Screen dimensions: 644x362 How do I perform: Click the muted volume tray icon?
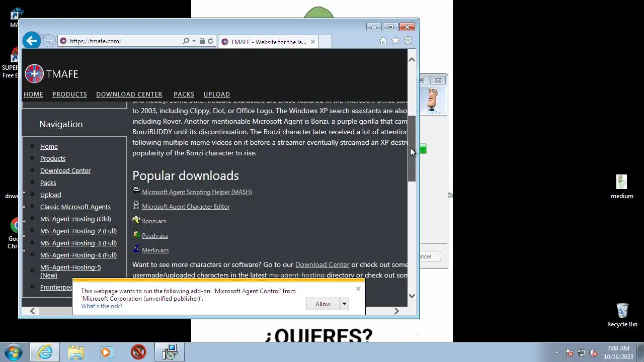(593, 352)
